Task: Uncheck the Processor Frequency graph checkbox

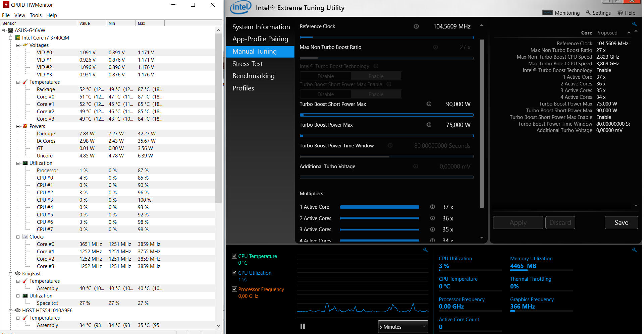Action: pyautogui.click(x=234, y=289)
